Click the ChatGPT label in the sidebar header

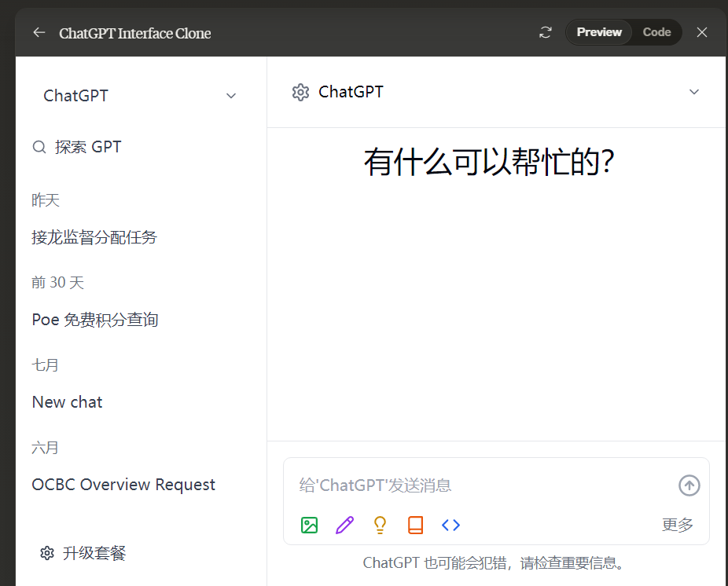(x=75, y=96)
